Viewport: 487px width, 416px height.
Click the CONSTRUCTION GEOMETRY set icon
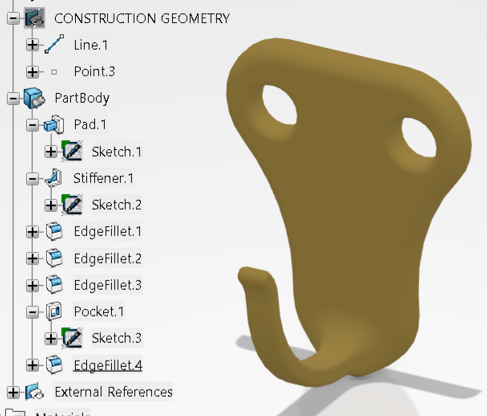35,18
